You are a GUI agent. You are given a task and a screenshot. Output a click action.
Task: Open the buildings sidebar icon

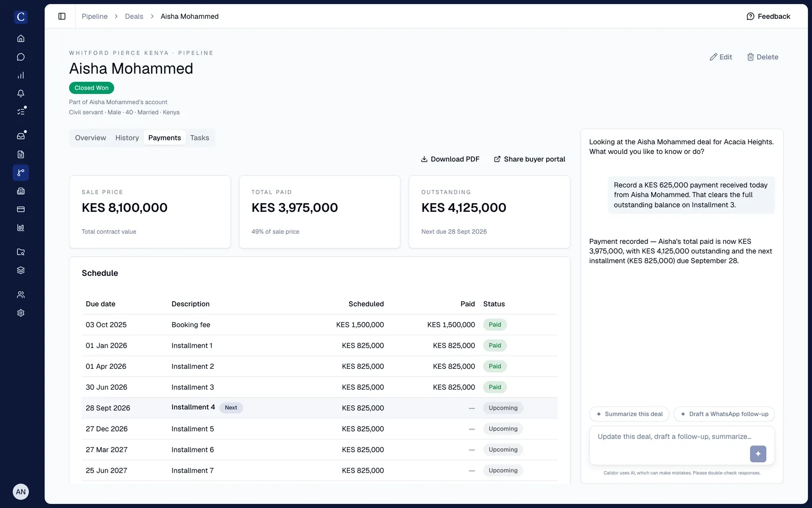[x=21, y=191]
